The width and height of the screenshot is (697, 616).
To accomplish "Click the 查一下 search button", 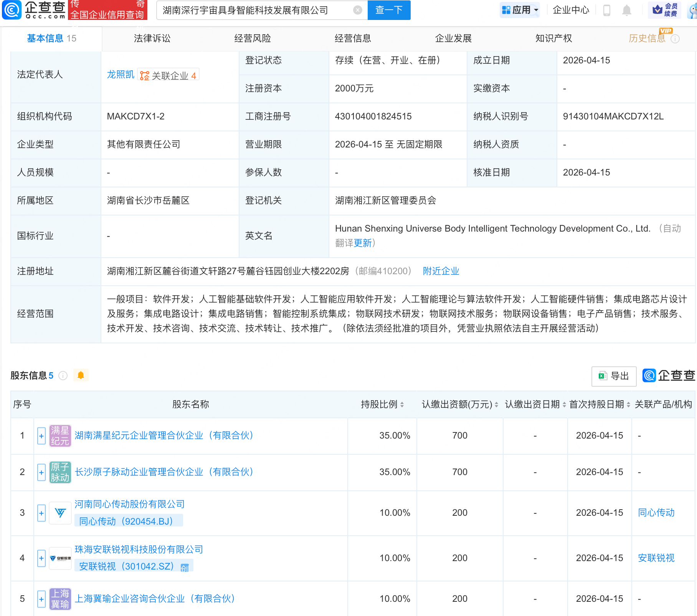I will 389,10.
